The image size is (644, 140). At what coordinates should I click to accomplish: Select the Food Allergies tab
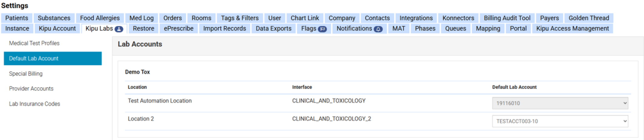click(100, 18)
